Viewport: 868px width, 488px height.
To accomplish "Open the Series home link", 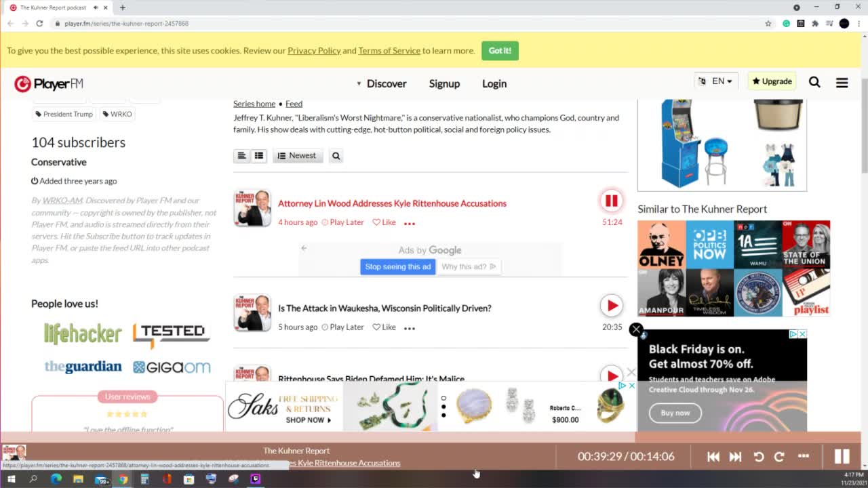I will pyautogui.click(x=254, y=104).
